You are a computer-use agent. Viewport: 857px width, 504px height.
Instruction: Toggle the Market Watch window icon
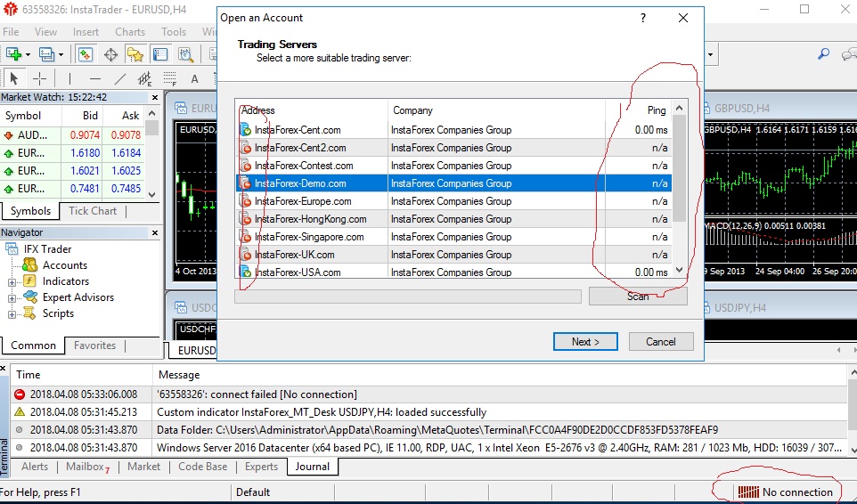click(x=86, y=54)
